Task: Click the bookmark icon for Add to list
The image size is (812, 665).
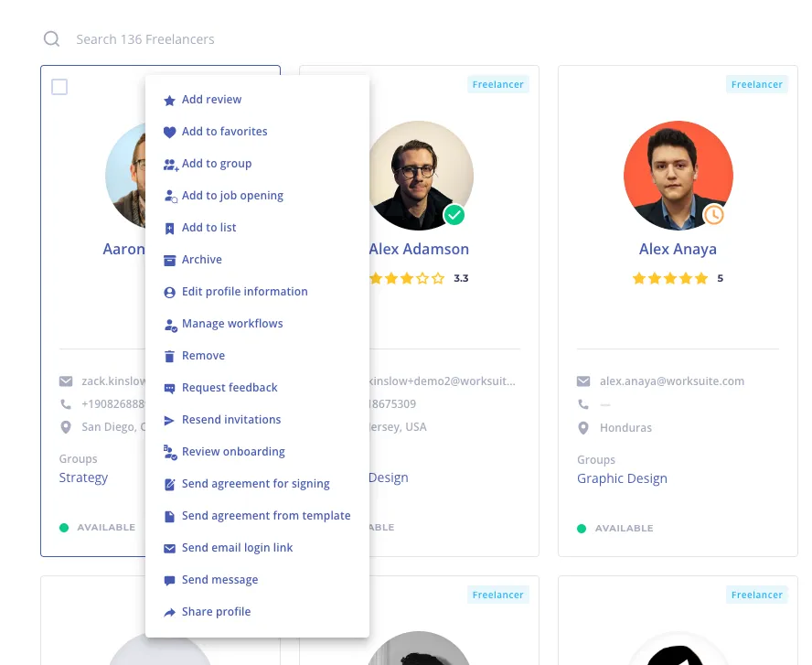Action: point(169,229)
